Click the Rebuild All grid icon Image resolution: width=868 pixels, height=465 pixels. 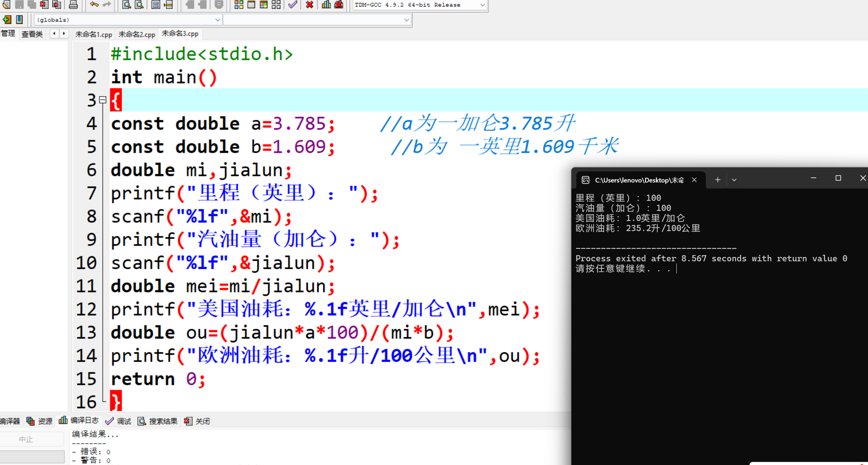click(x=276, y=5)
